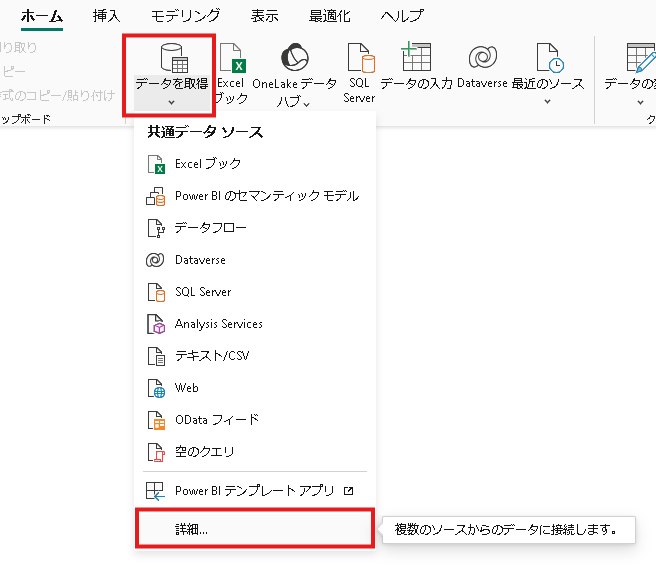
Task: Click the Power BI semantic model icon
Action: (x=156, y=196)
